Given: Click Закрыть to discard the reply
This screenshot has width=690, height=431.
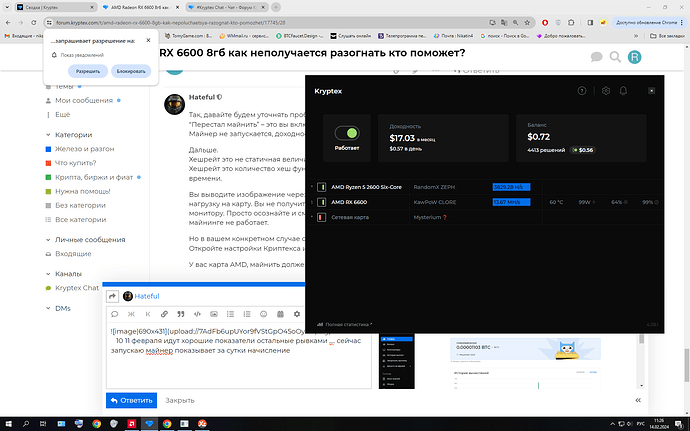Looking at the screenshot, I should point(180,400).
